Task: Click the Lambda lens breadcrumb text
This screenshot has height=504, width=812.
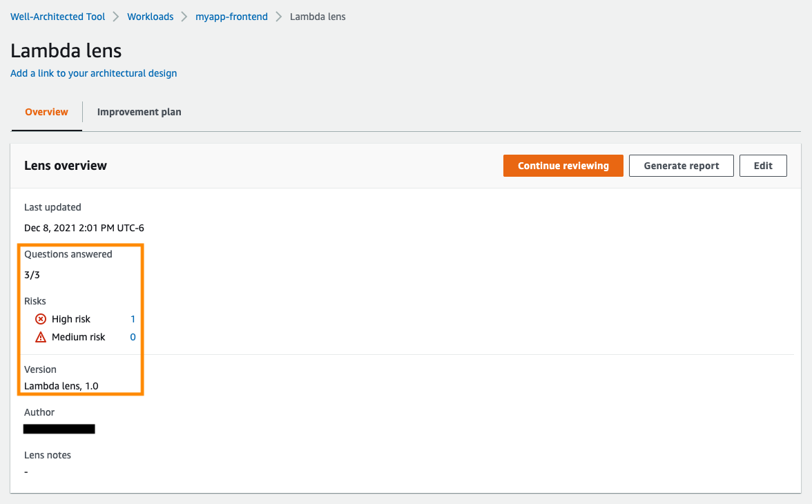Action: [318, 17]
